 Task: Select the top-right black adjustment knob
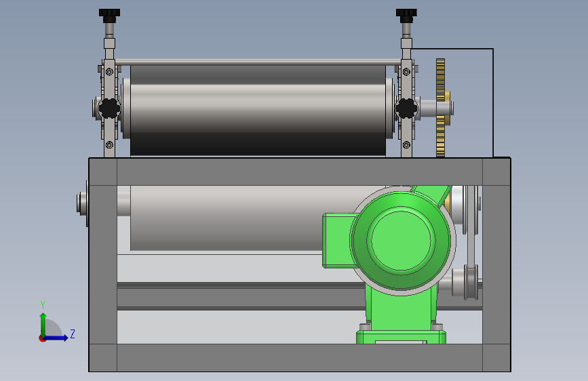(406, 16)
